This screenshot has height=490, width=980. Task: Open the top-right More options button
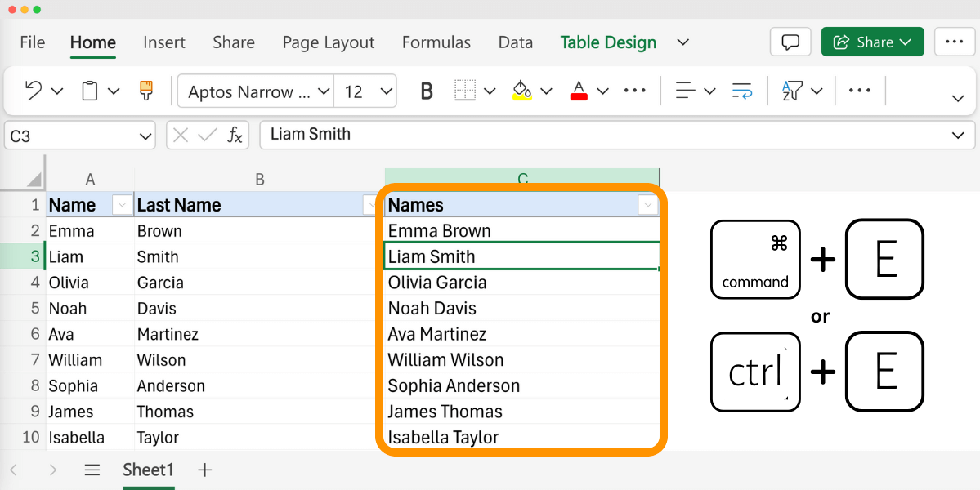pyautogui.click(x=954, y=42)
